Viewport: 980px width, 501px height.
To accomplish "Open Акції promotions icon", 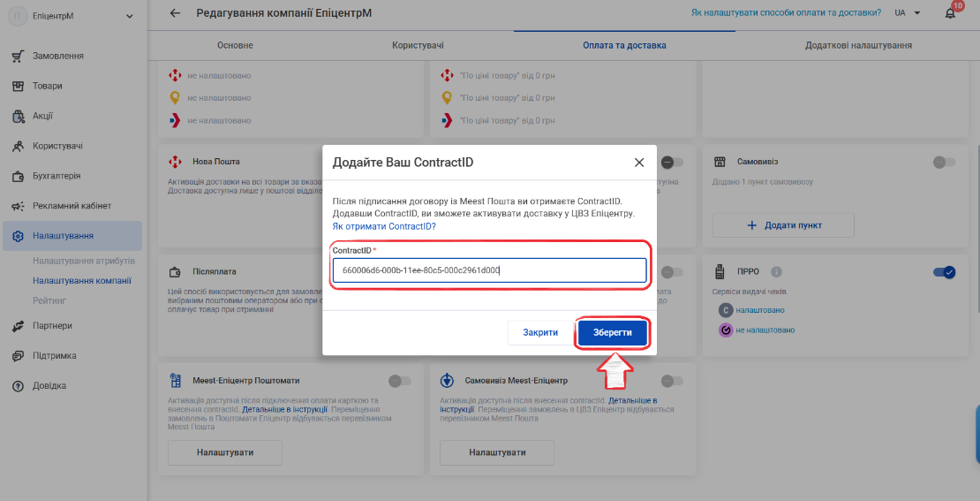I will (19, 117).
